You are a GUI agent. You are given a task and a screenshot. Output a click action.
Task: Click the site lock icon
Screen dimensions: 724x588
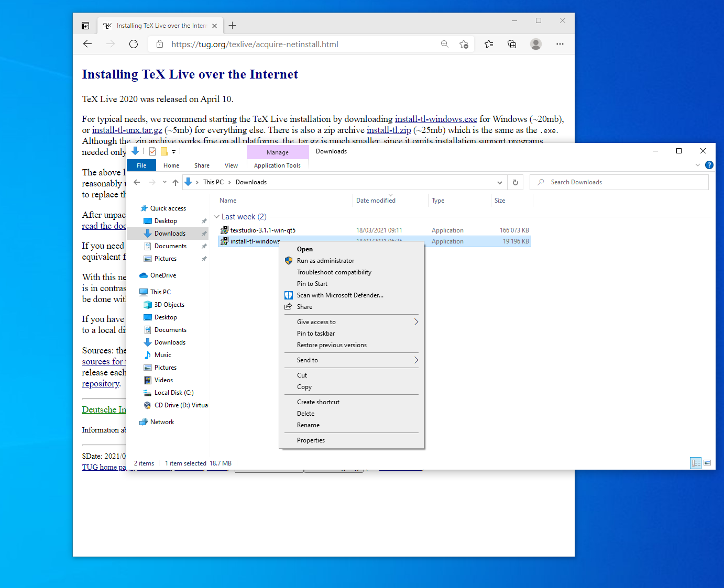point(159,44)
